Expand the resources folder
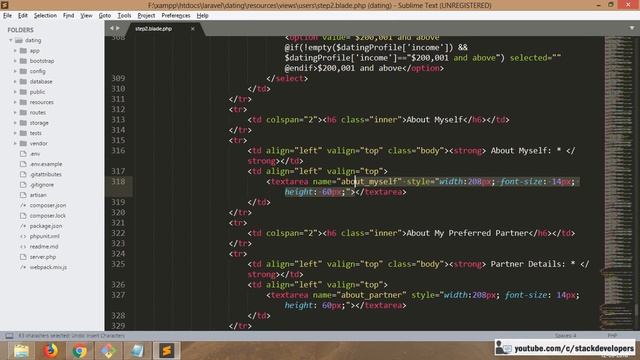 [15, 102]
